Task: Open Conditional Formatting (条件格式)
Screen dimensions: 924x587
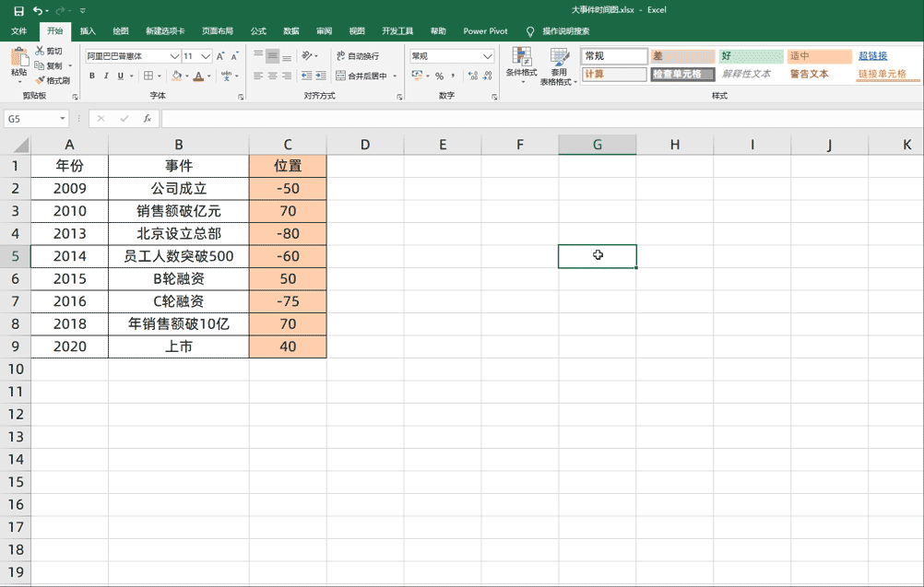Action: [x=522, y=65]
